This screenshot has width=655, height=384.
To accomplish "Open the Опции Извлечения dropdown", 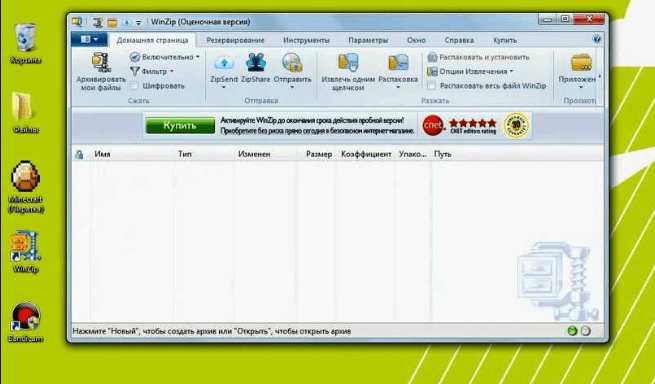I will [x=470, y=71].
